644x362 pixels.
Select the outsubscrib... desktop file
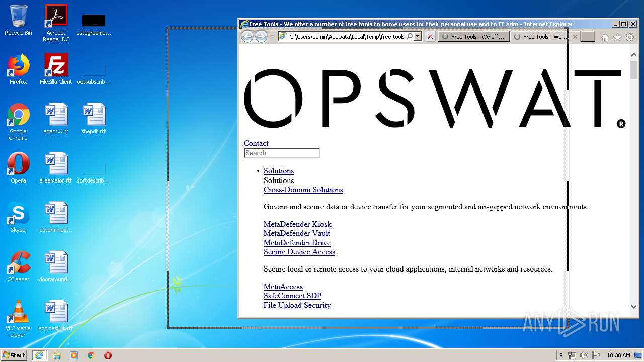(94, 73)
